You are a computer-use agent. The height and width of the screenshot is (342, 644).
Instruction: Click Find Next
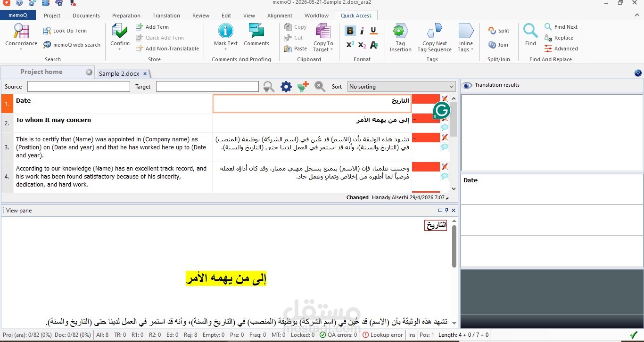561,27
